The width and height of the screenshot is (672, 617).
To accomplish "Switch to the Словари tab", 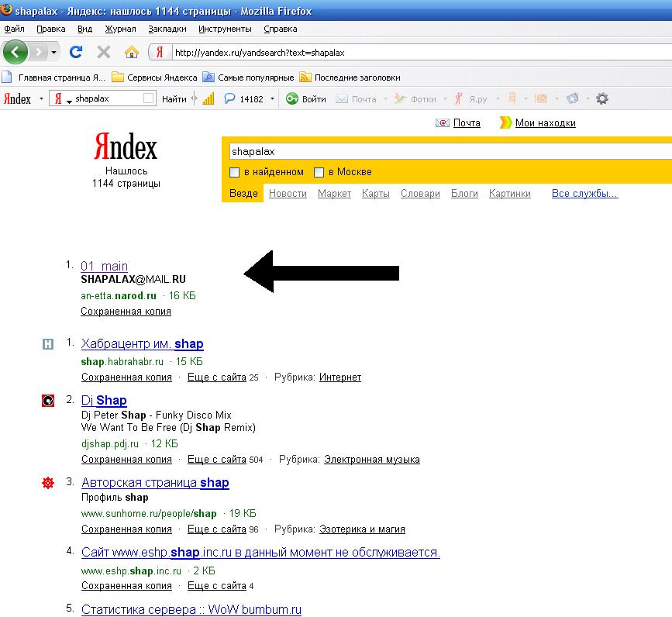I will [x=420, y=194].
